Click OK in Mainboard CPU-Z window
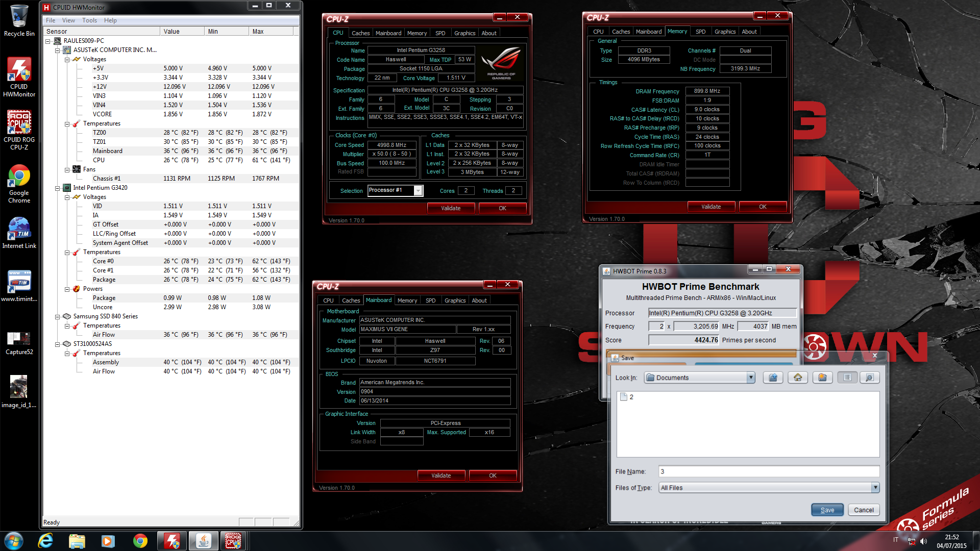 click(493, 475)
